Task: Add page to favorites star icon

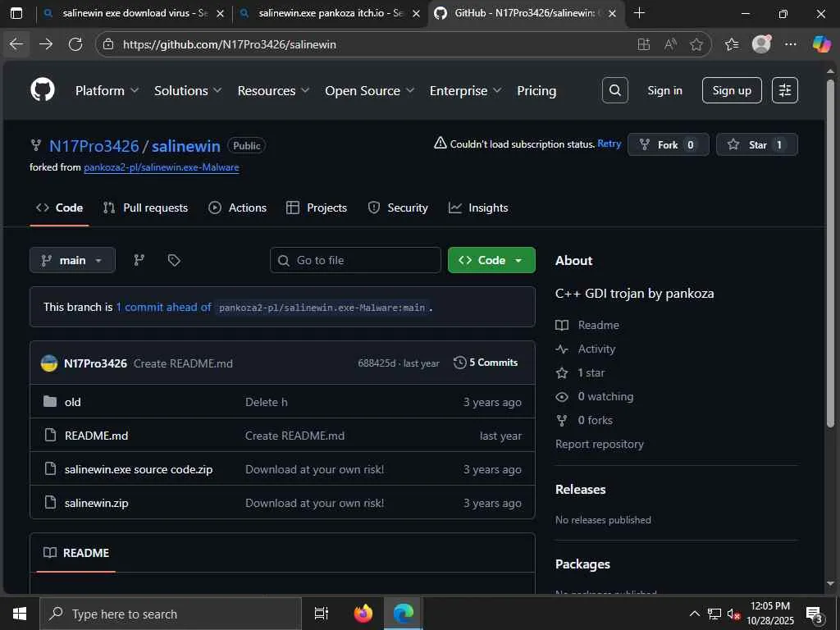Action: click(x=696, y=44)
